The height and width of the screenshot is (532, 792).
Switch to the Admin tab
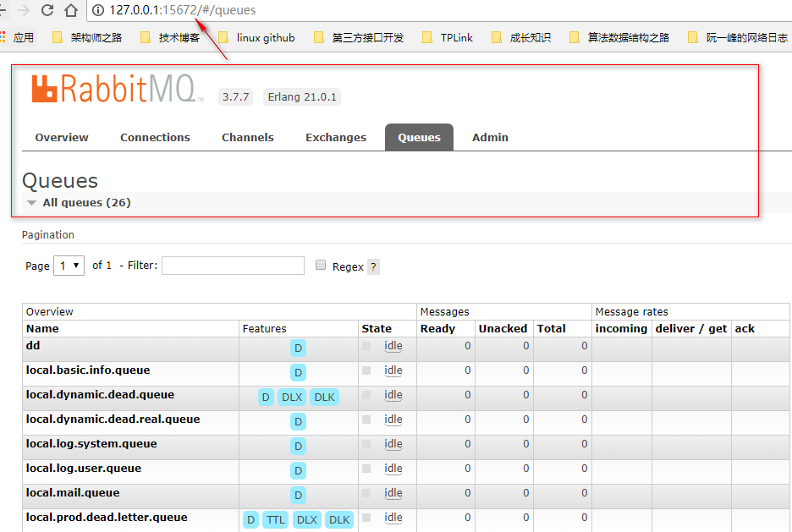click(489, 137)
